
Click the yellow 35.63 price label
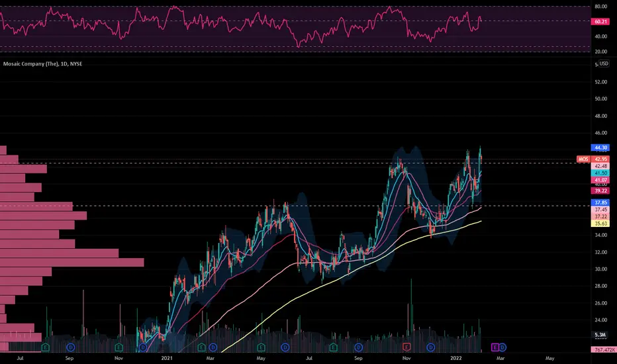[600, 224]
